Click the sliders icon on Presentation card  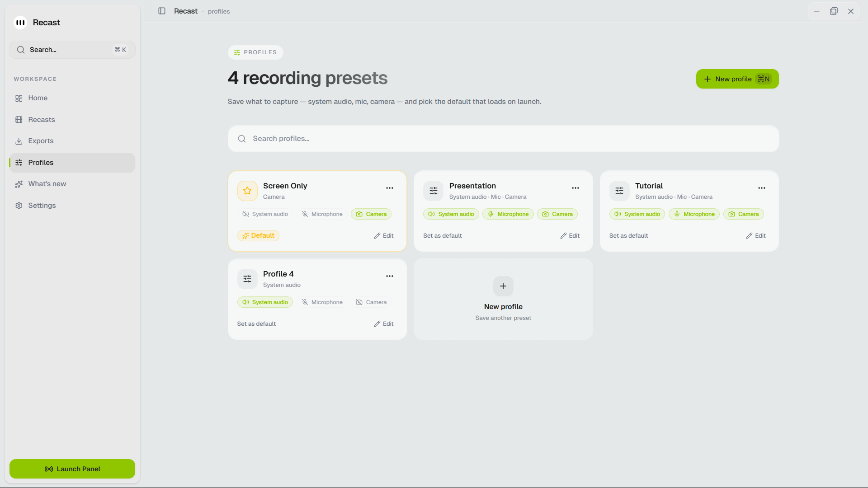433,191
